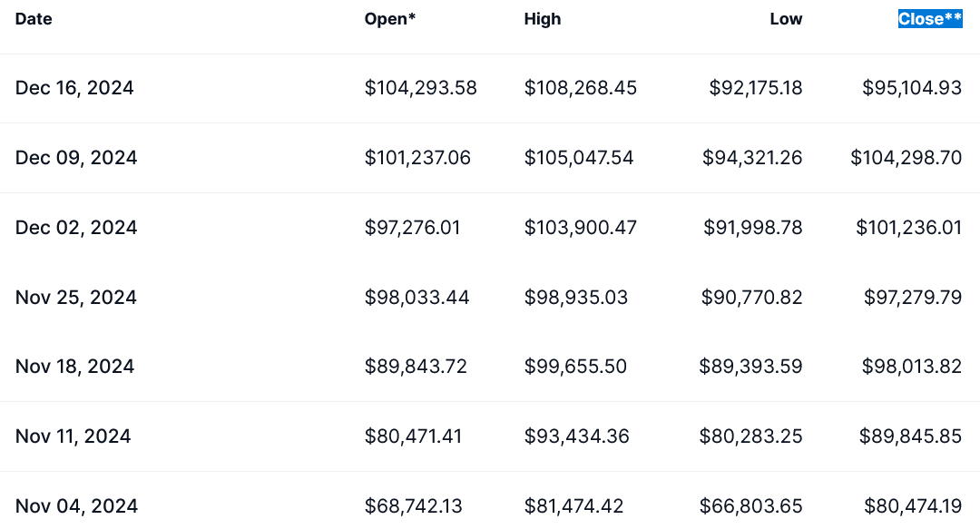Viewport: 980px width, 529px height.
Task: Click the $99,655.50 high price
Action: (575, 367)
